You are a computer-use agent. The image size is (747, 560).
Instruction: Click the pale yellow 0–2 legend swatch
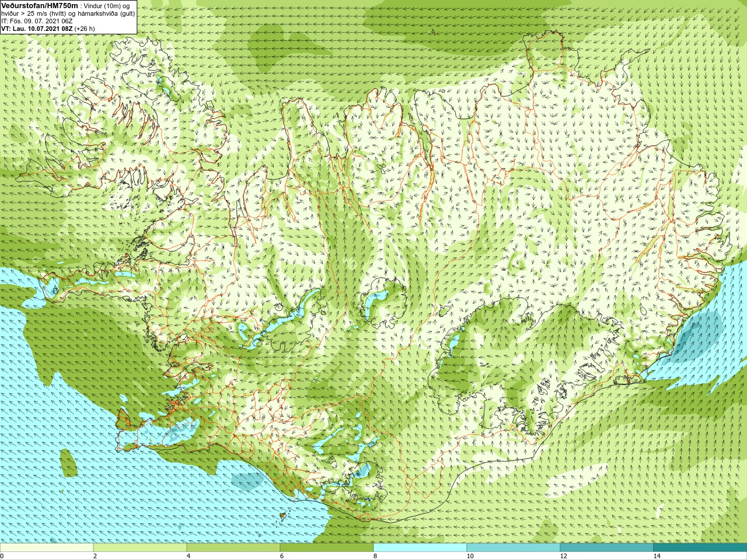47,548
